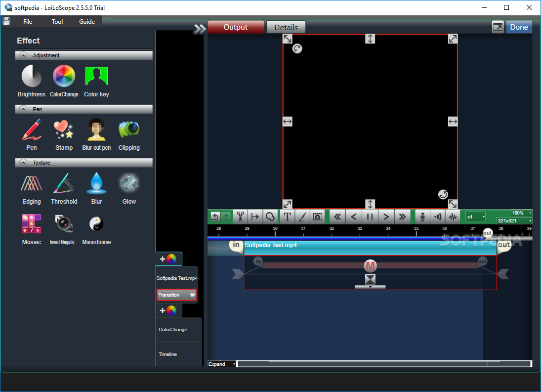Click the redo arrow in toolbar
541x392 pixels.
coord(226,217)
